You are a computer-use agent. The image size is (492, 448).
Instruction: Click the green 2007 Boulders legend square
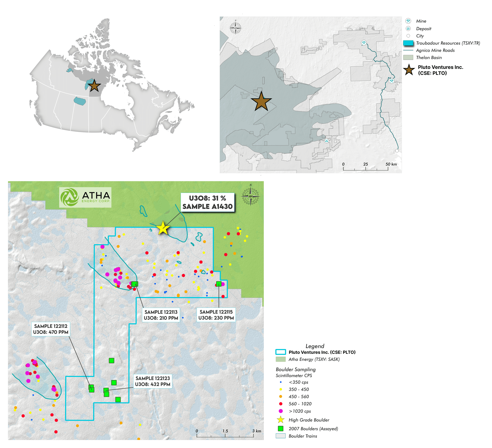(x=281, y=429)
